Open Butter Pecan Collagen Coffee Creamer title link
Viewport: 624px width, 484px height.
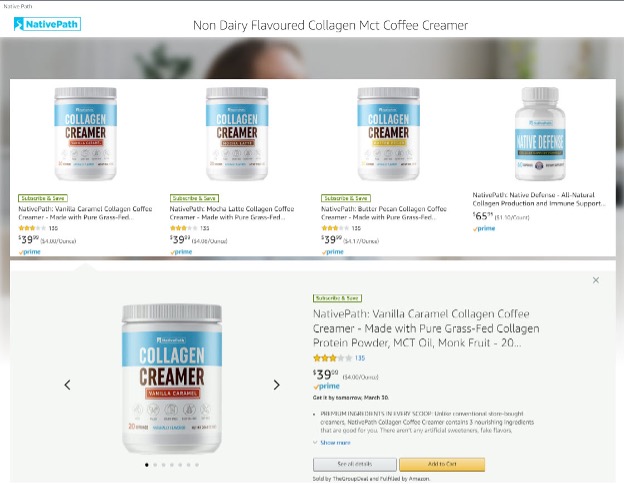tap(384, 213)
